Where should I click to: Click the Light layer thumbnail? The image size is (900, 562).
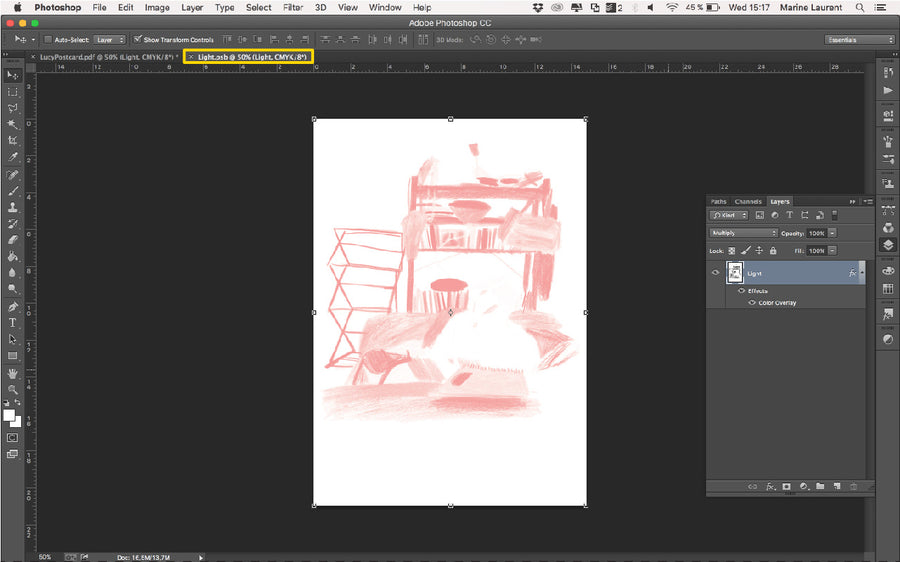point(735,273)
